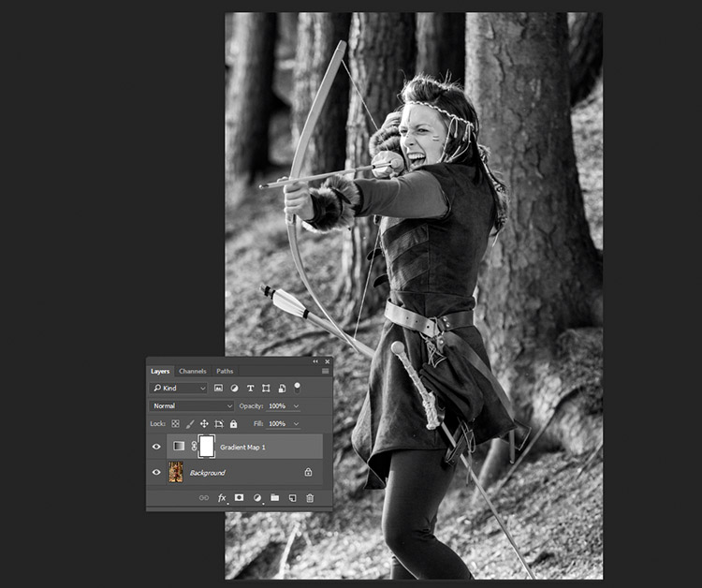The image size is (702, 588).
Task: Expand the Opacity slider arrow
Action: [x=296, y=406]
